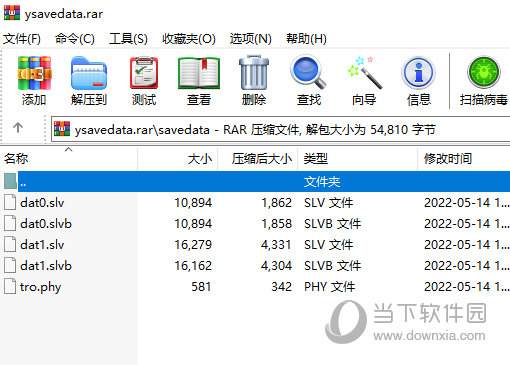This screenshot has width=510, height=365.
Task: Click the compressed size 4,304
Action: 276,266
